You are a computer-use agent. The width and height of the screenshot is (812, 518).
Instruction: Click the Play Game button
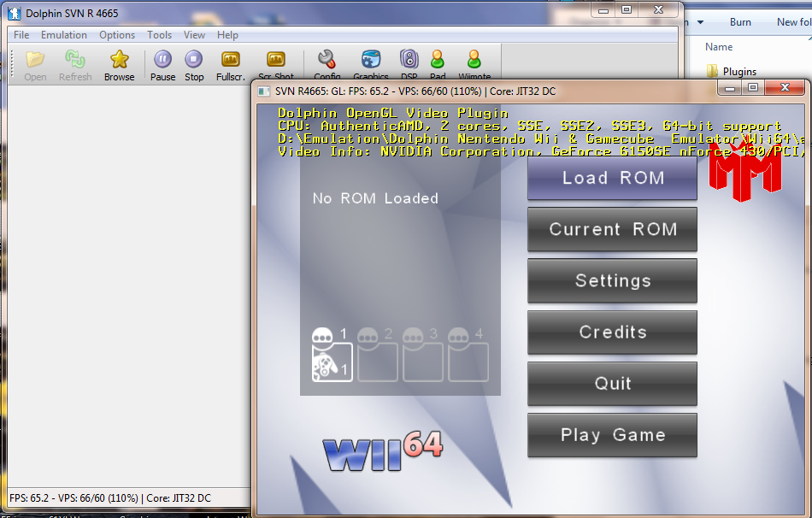(x=612, y=435)
